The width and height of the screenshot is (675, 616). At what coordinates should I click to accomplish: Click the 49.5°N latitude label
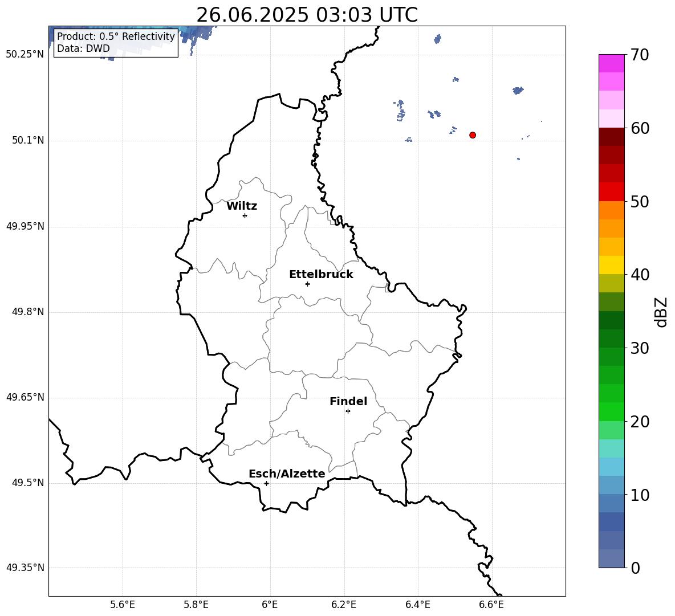tap(28, 483)
